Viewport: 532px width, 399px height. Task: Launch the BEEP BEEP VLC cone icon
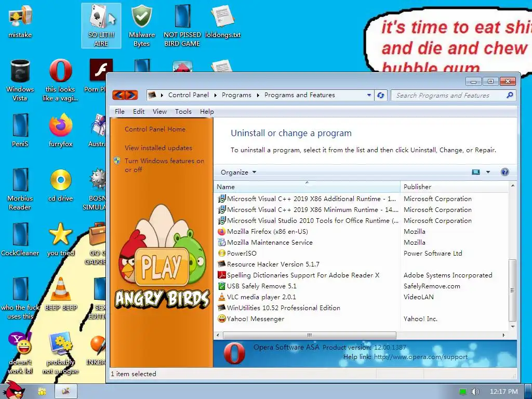pos(61,294)
